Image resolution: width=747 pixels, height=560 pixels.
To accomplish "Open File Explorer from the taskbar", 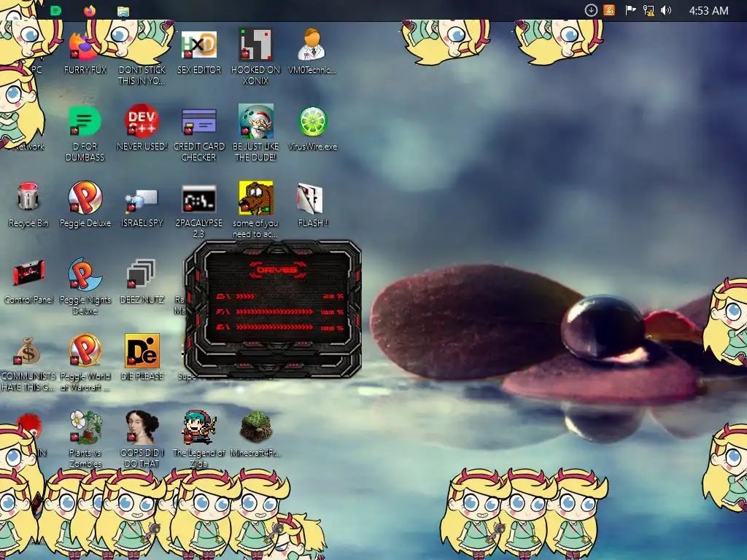I will click(123, 11).
